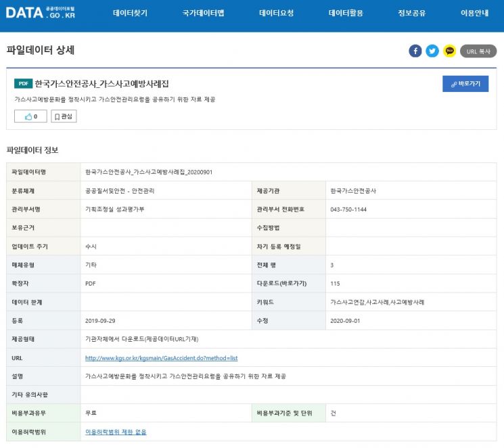This screenshot has height=448, width=504.
Task: Click the 이용허락범위 row label
Action: tap(28, 432)
